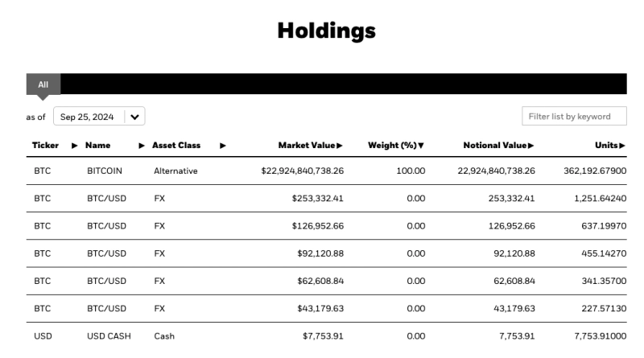This screenshot has height=358, width=644.
Task: Click the BITCOIN holding name
Action: 106,171
